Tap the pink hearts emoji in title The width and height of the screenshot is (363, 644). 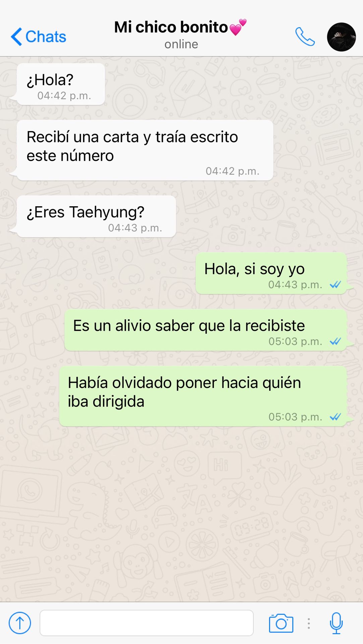pyautogui.click(x=238, y=27)
